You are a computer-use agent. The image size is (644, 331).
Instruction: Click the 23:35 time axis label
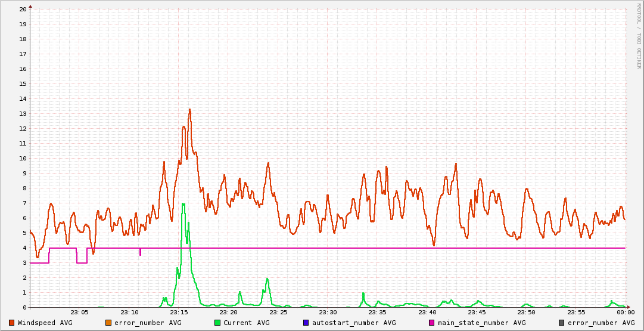(x=378, y=313)
